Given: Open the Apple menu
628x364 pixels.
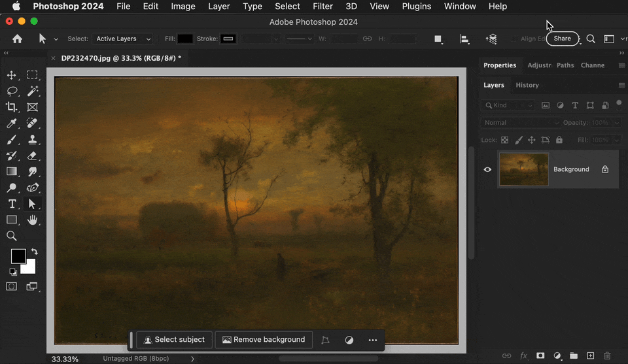Looking at the screenshot, I should click(16, 7).
